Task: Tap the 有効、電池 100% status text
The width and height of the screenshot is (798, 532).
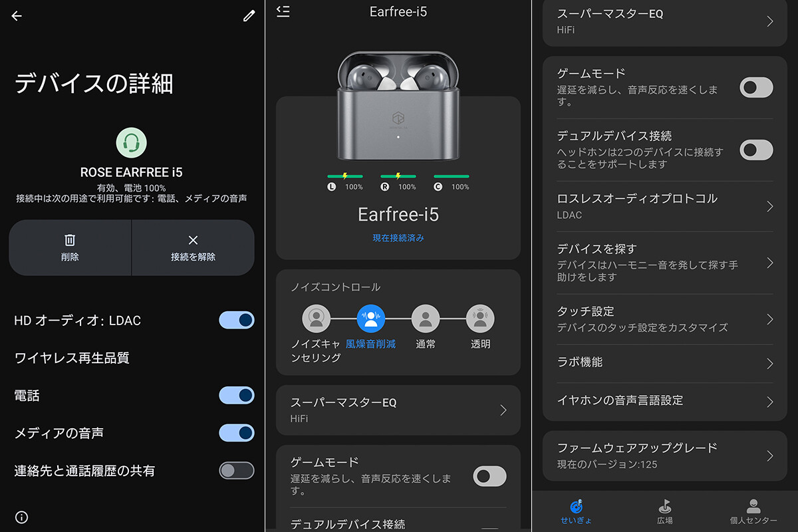Action: click(x=132, y=187)
